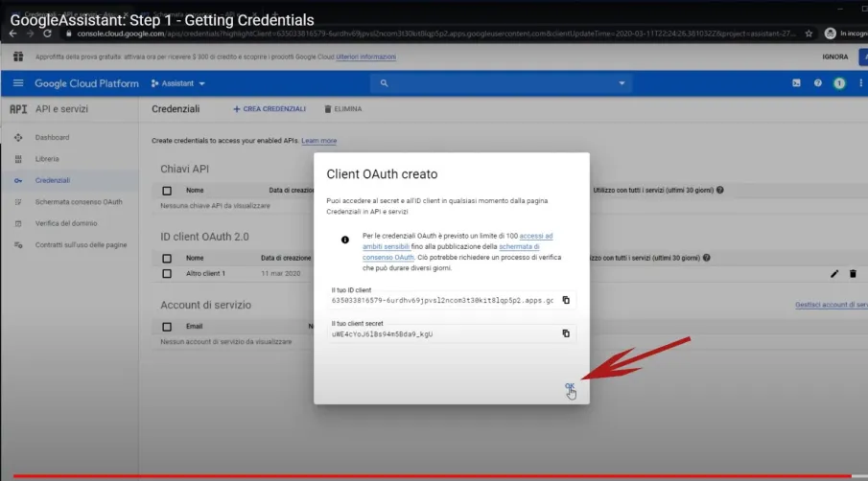Open Schermata consenso OAuth in sidebar
This screenshot has height=481, width=868.
click(79, 202)
